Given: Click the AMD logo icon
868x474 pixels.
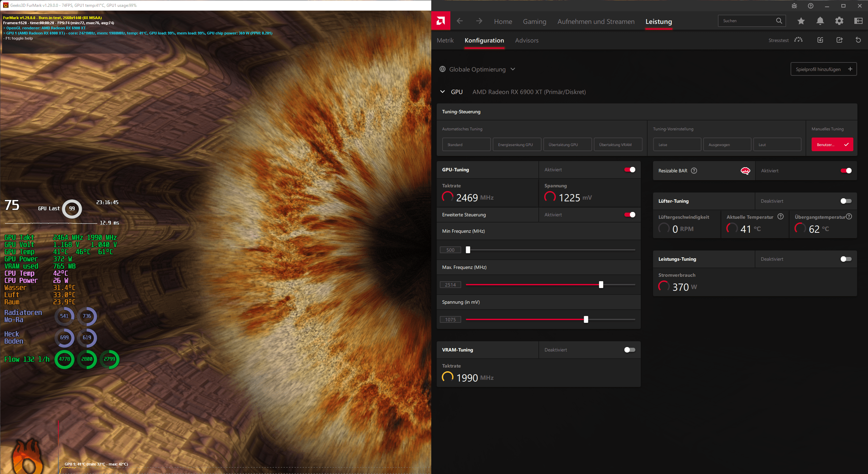Looking at the screenshot, I should (x=440, y=21).
